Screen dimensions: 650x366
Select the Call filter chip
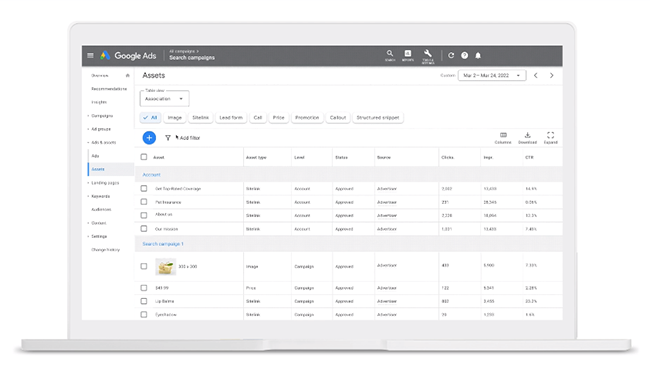[258, 118]
